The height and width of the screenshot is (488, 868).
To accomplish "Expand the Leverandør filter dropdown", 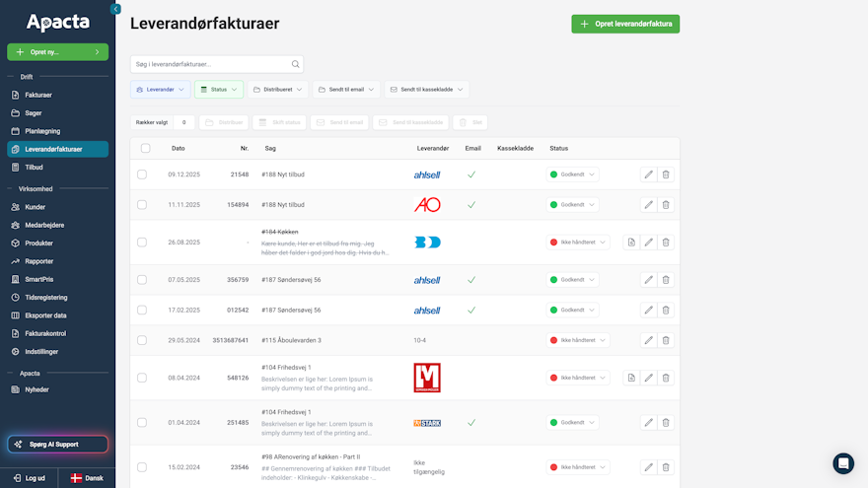I will point(160,90).
